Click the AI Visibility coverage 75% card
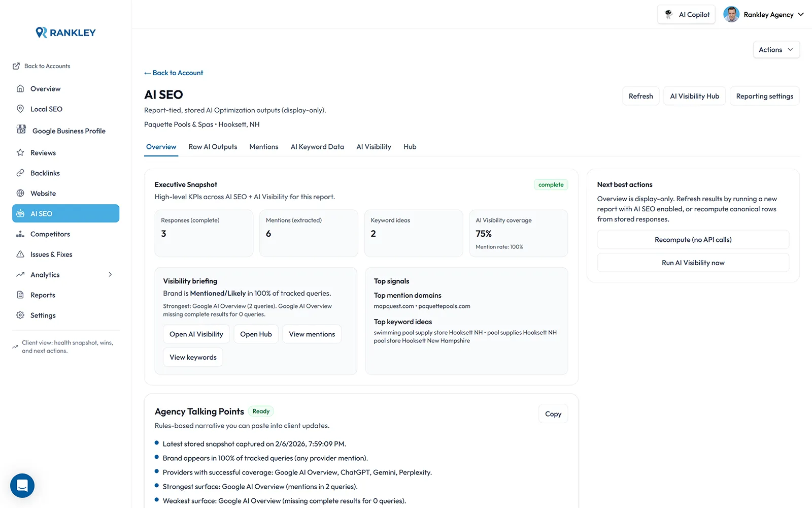Image resolution: width=812 pixels, height=508 pixels. 518,233
